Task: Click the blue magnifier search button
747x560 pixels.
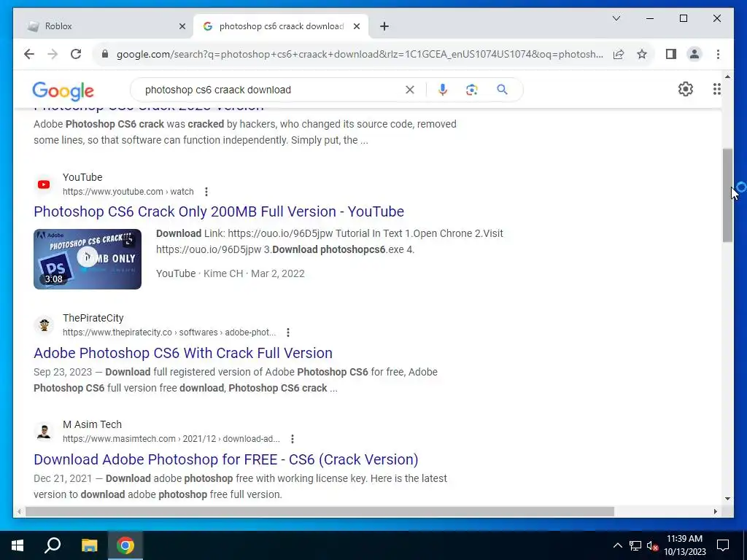Action: point(502,90)
